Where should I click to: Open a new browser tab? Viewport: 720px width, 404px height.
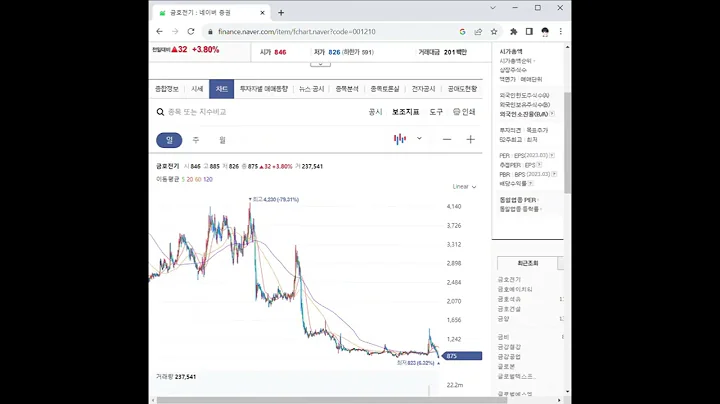pos(281,13)
